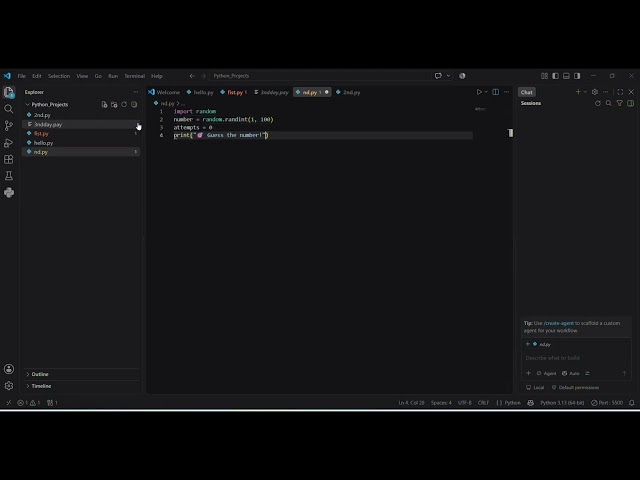The width and height of the screenshot is (640, 480).
Task: Open the Default permissions picker
Action: click(576, 388)
